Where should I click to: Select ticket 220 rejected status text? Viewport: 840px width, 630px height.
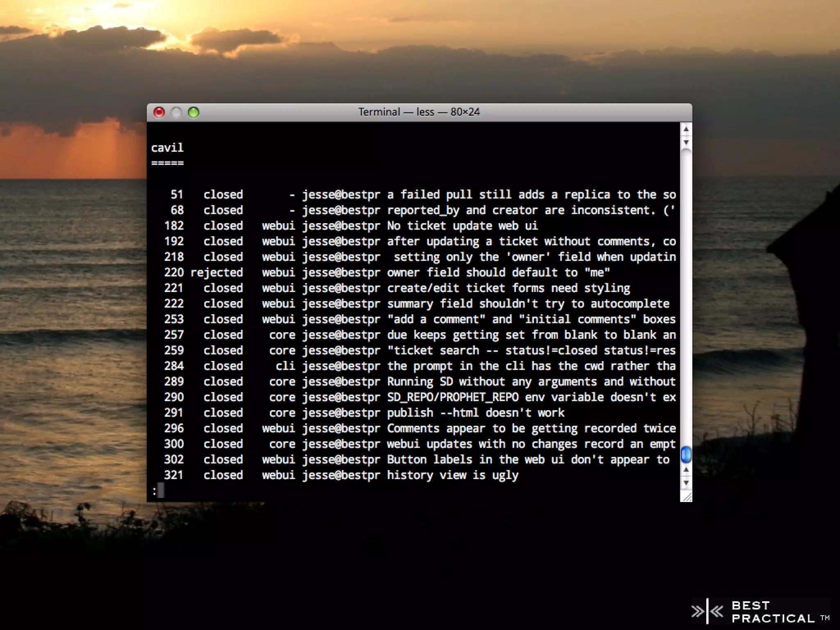(217, 272)
